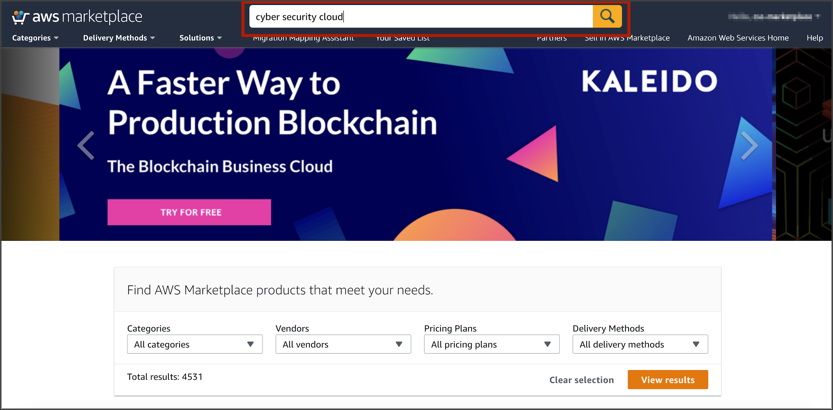Click the KALEIDO logo in banner

point(649,82)
